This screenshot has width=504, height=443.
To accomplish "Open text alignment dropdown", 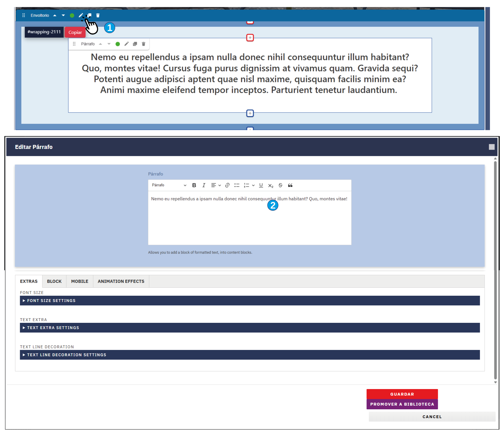I will 216,185.
